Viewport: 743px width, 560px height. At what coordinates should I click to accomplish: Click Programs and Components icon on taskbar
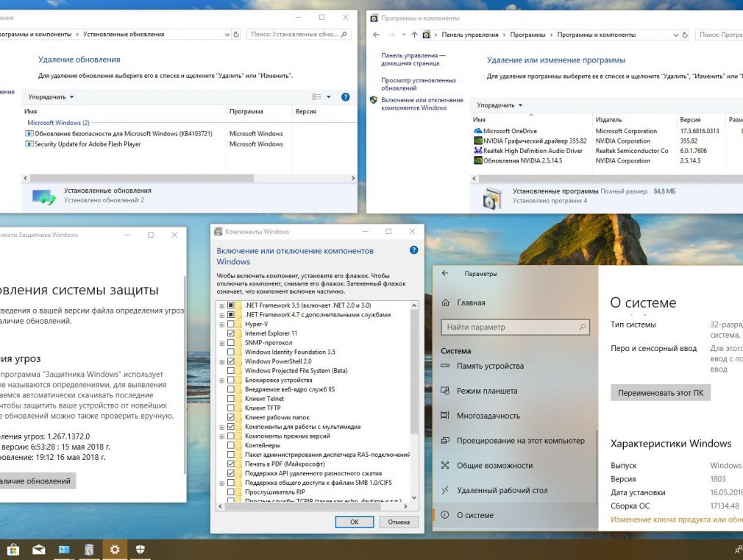(x=88, y=550)
